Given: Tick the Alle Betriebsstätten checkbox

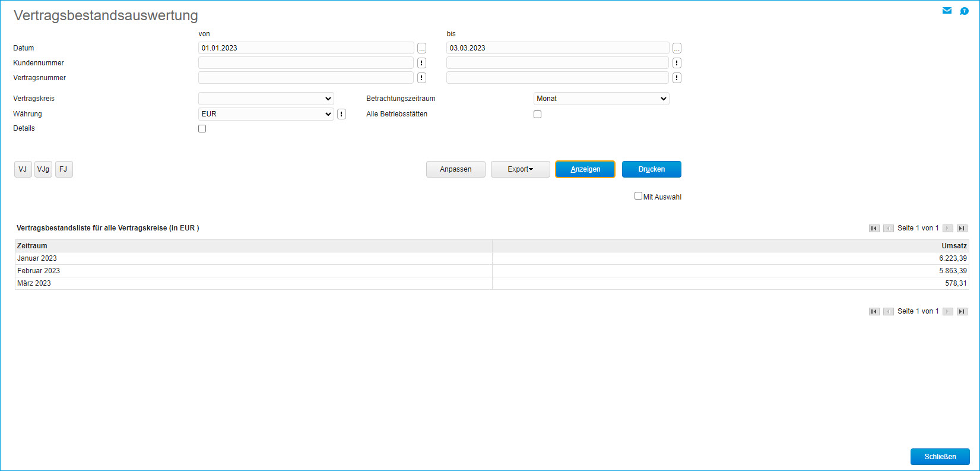Looking at the screenshot, I should click(x=537, y=115).
